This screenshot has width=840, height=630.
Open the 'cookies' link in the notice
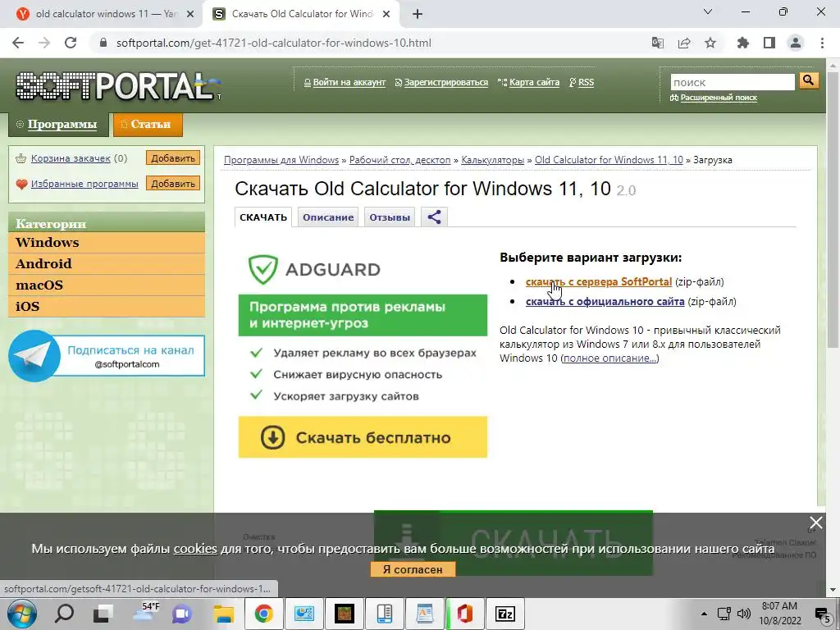[195, 549]
